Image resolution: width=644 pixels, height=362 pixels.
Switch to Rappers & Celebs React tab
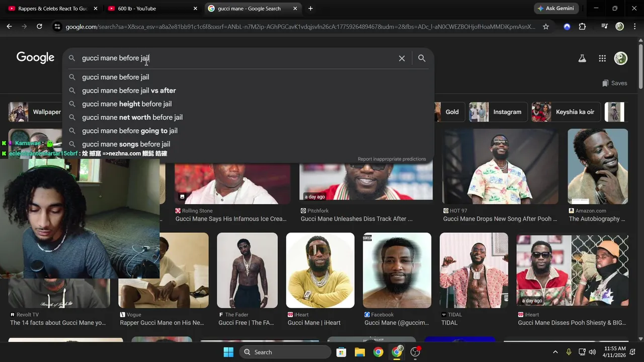(x=53, y=9)
